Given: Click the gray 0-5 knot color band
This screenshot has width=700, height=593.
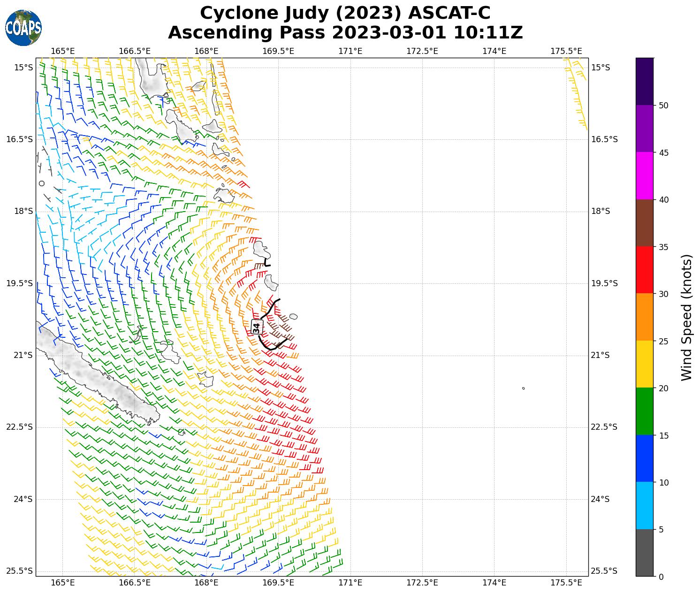Looking at the screenshot, I should click(644, 553).
